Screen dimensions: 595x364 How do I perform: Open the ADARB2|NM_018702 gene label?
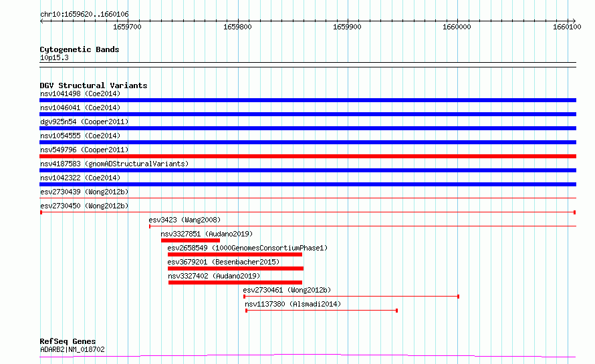[72, 349]
